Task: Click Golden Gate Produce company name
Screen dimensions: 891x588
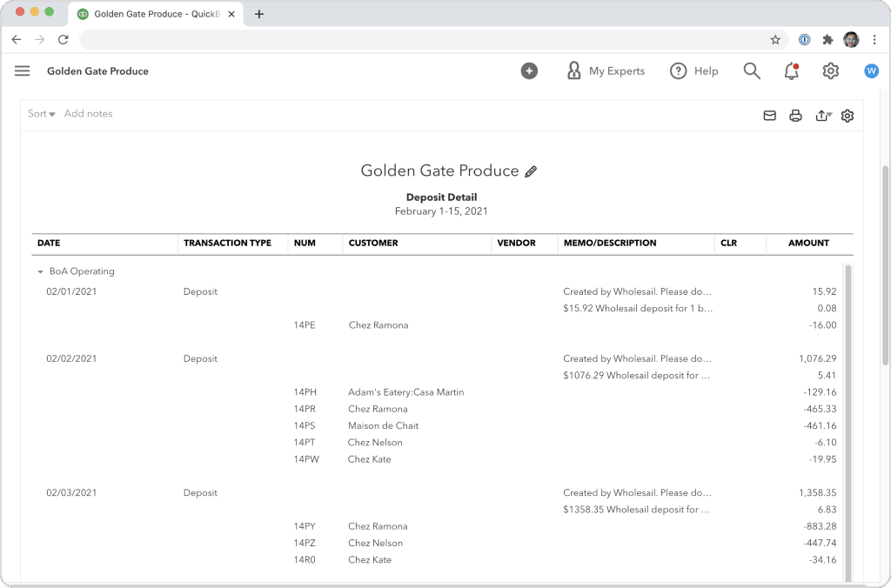Action: tap(97, 71)
